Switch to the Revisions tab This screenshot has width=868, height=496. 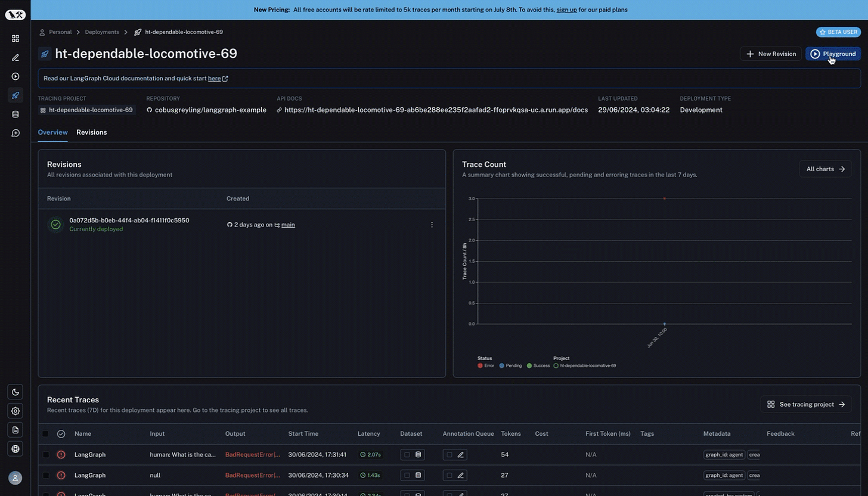click(x=92, y=132)
